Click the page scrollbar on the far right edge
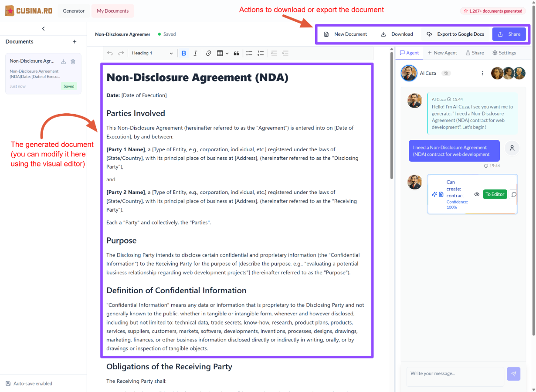 (533, 170)
